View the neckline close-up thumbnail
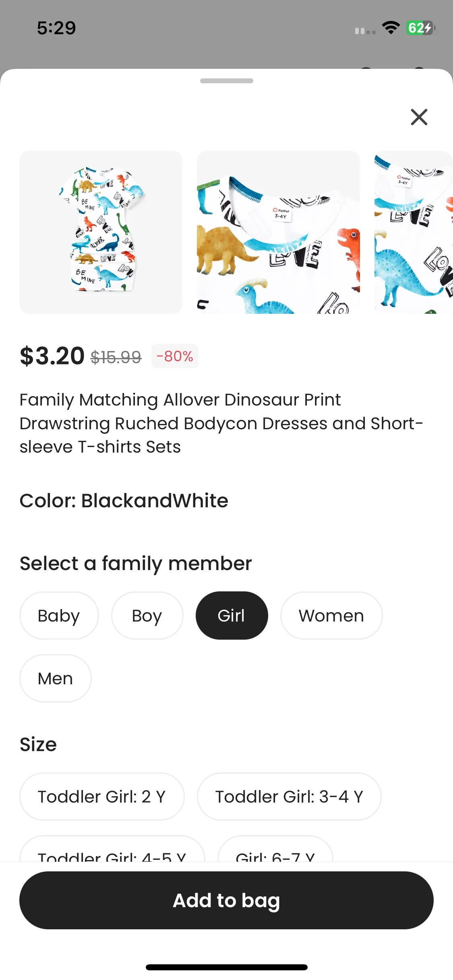The image size is (453, 980). coord(278,232)
